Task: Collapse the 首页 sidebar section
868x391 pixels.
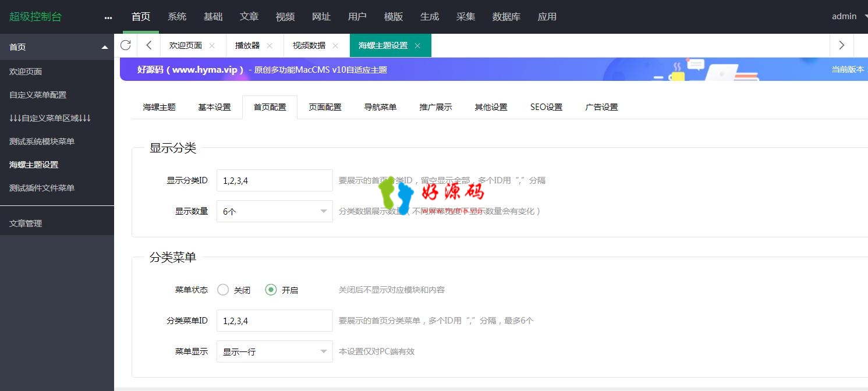Action: click(57, 47)
